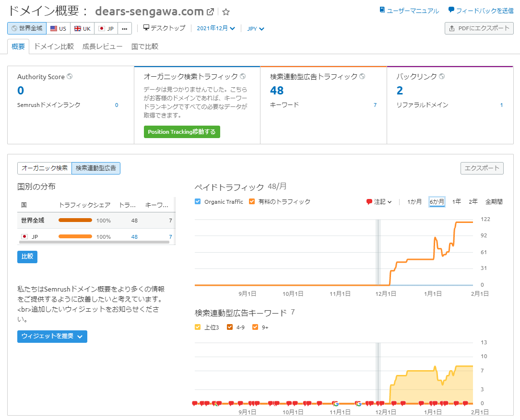The height and width of the screenshot is (420, 520).
Task: Click the red 注記 note icon
Action: [369, 201]
